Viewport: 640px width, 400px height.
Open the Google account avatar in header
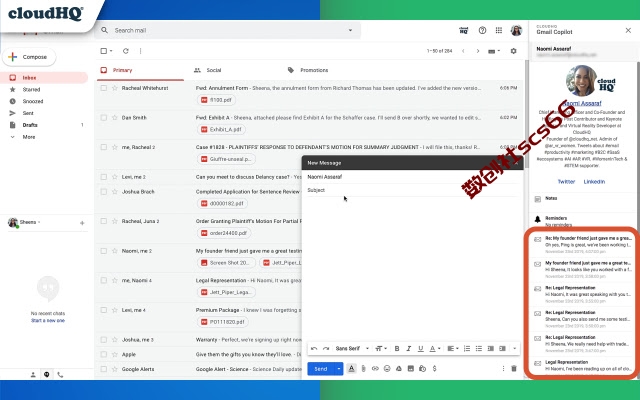[516, 30]
